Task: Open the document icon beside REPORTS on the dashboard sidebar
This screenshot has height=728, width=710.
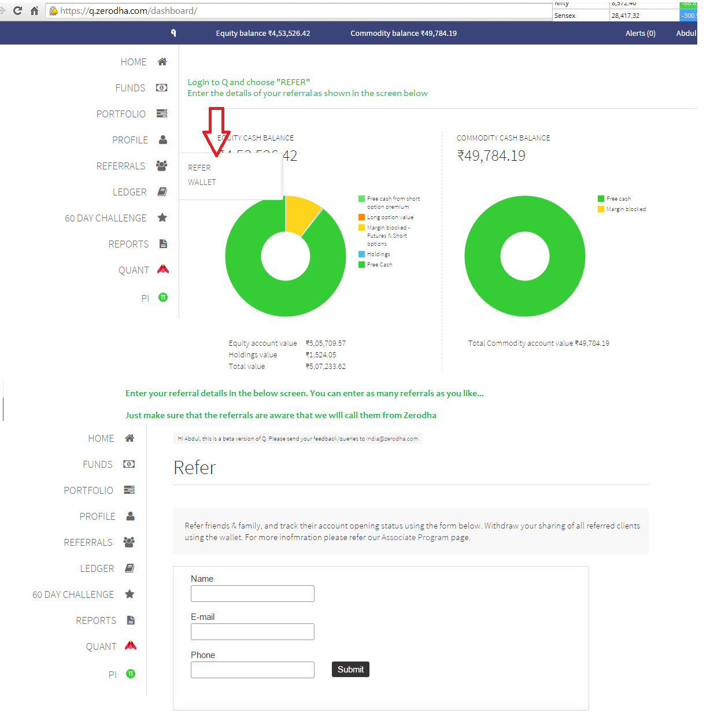Action: (x=163, y=243)
